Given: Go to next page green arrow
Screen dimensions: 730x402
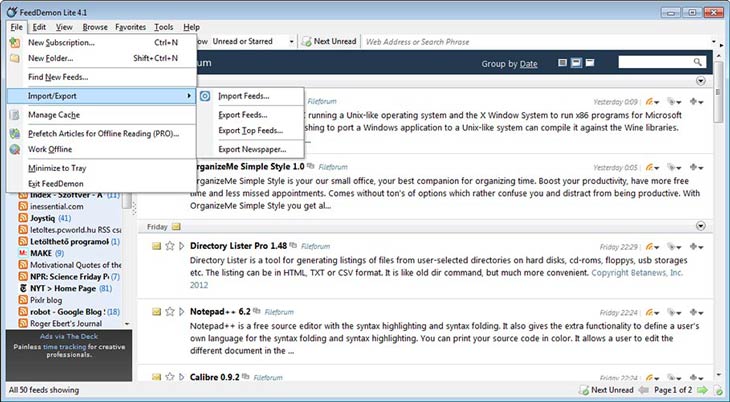Looking at the screenshot, I should [x=702, y=390].
